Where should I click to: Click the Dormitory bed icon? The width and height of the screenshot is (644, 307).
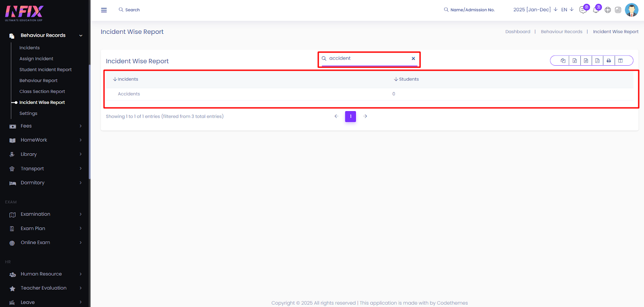coord(12,183)
